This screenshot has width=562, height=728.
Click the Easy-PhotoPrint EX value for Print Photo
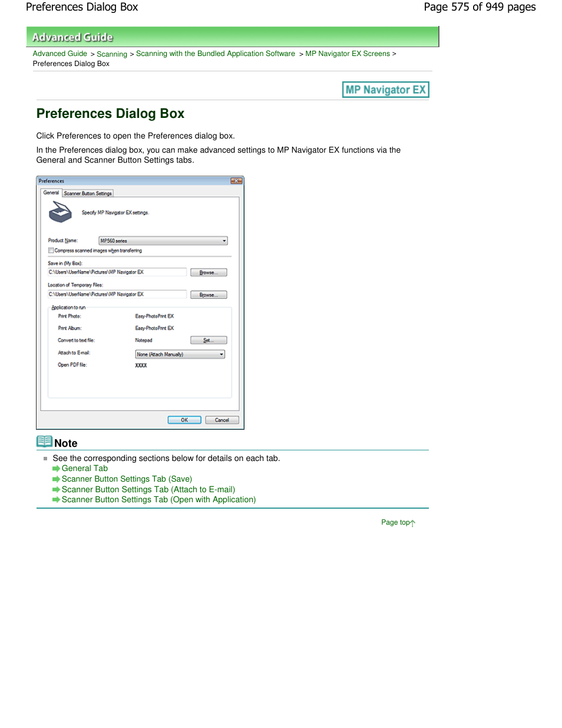point(154,317)
